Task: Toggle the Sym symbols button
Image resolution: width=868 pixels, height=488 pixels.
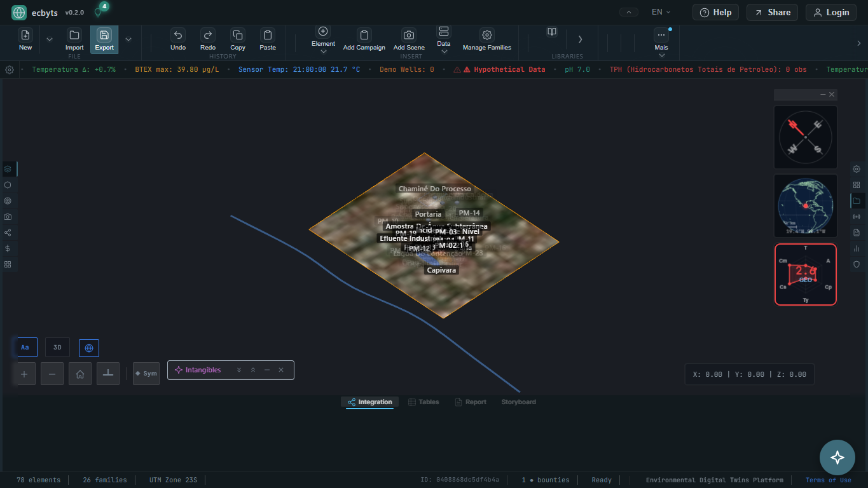Action: pos(146,374)
